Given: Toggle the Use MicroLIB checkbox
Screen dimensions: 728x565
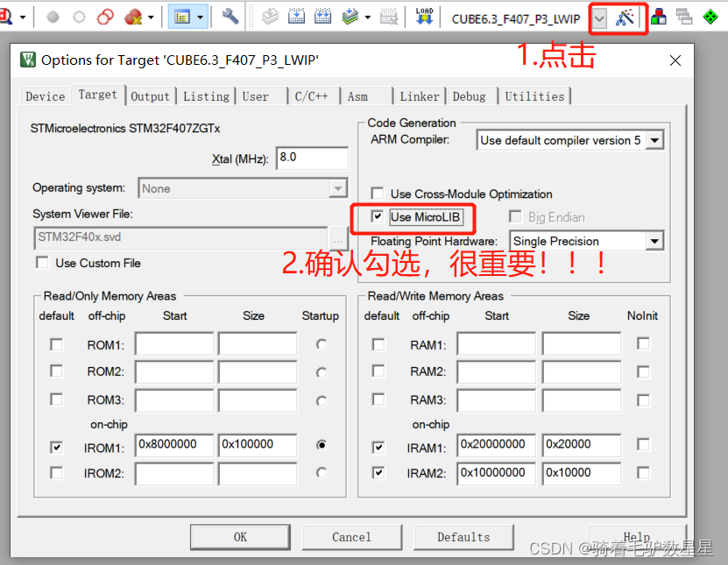Looking at the screenshot, I should [377, 216].
